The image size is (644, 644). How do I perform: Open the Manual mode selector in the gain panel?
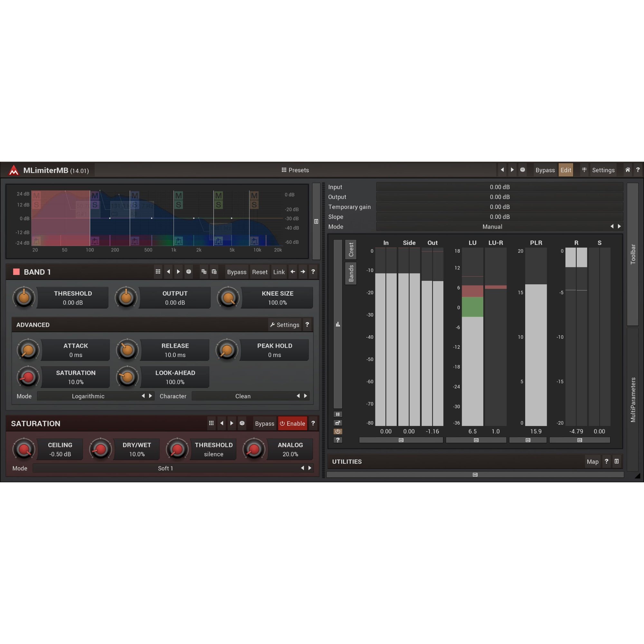pyautogui.click(x=500, y=227)
